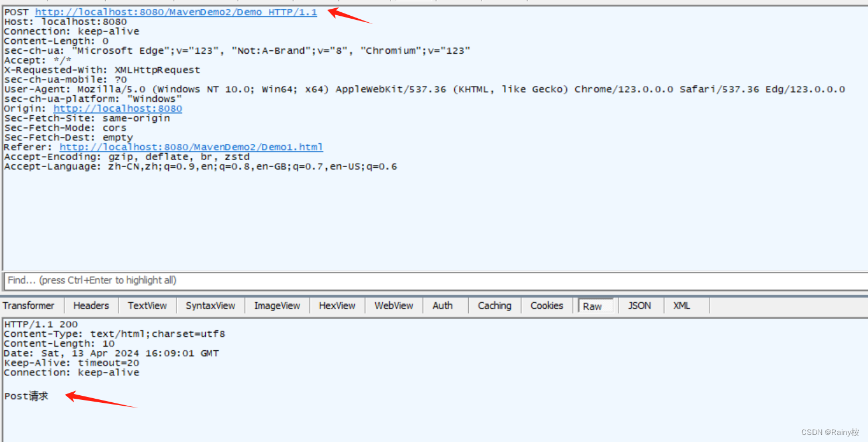This screenshot has width=868, height=442.
Task: Click the sec-ch-ua-platform "Windows" line
Action: 93,99
